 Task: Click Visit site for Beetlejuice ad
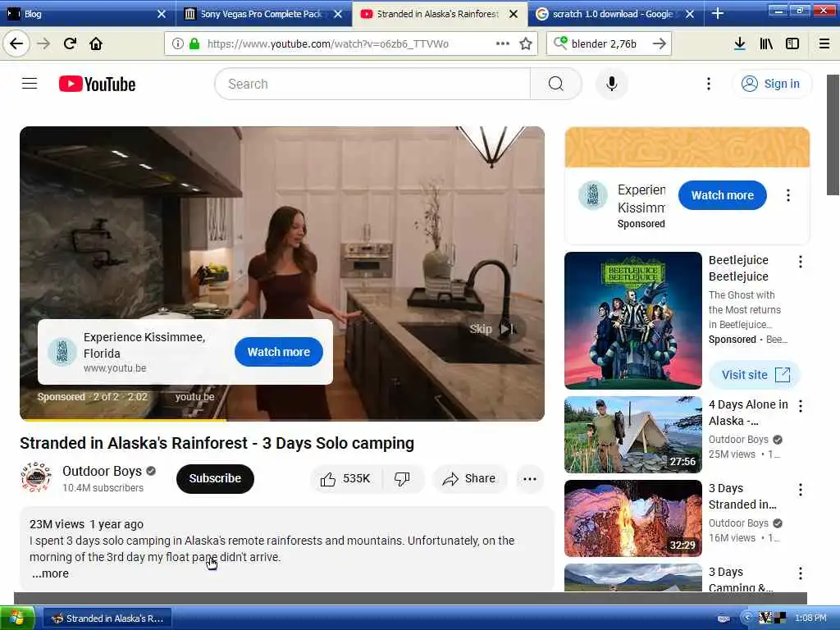[755, 375]
